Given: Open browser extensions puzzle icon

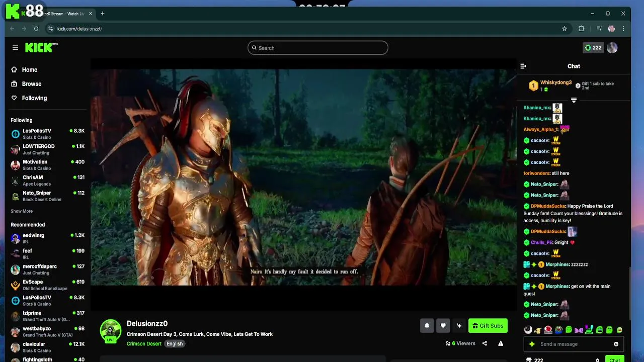Looking at the screenshot, I should [582, 29].
